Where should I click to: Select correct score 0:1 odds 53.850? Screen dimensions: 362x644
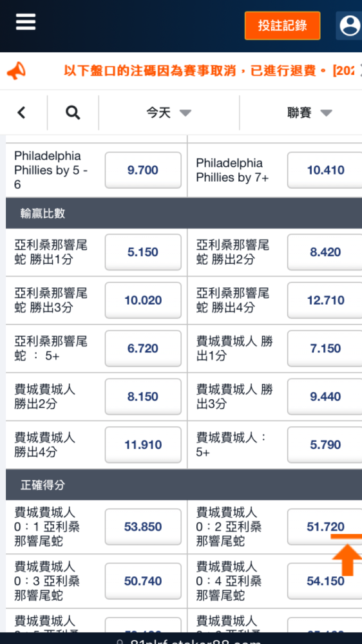143,527
